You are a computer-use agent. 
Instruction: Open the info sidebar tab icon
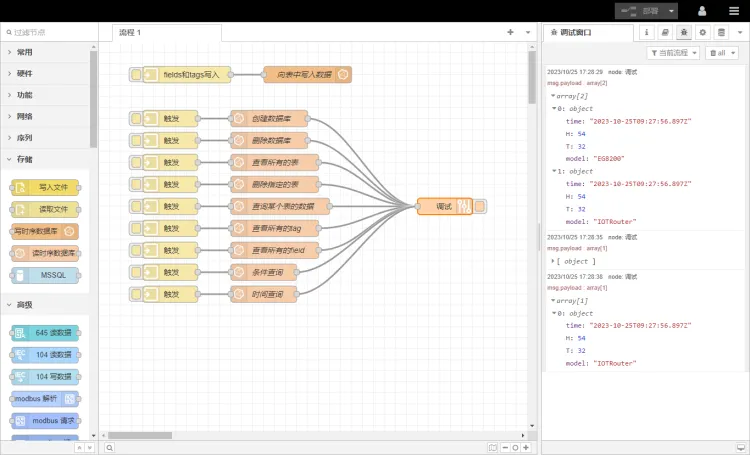[x=647, y=32]
